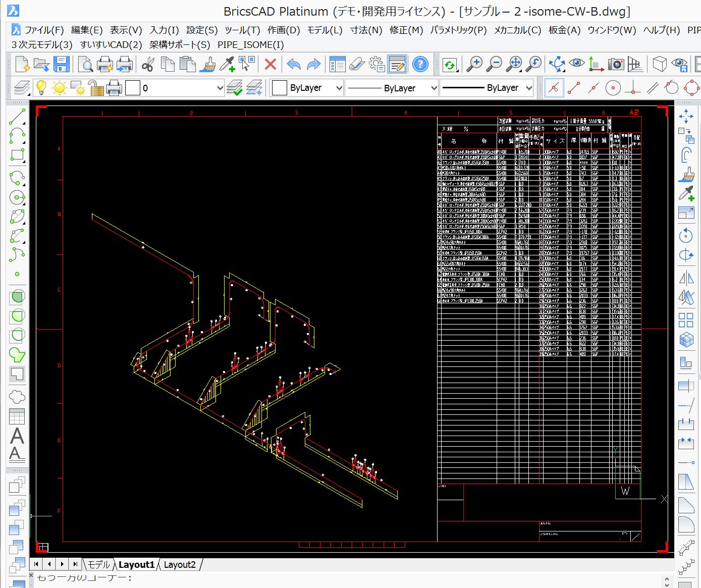Select the Layout1 tab
The height and width of the screenshot is (588, 701).
(136, 565)
